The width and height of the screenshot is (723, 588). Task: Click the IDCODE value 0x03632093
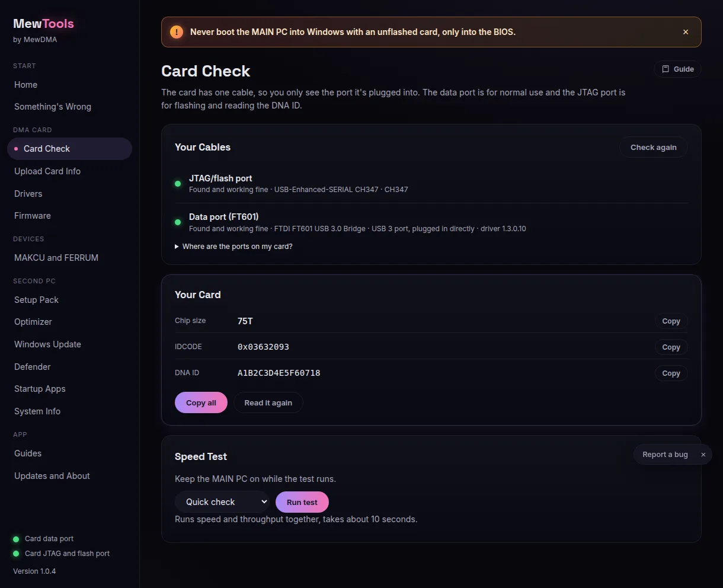click(x=263, y=347)
